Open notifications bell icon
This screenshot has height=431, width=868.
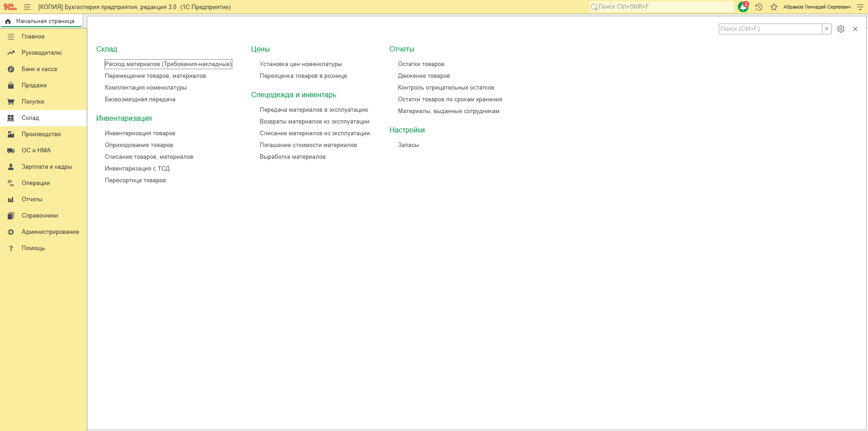coord(743,7)
